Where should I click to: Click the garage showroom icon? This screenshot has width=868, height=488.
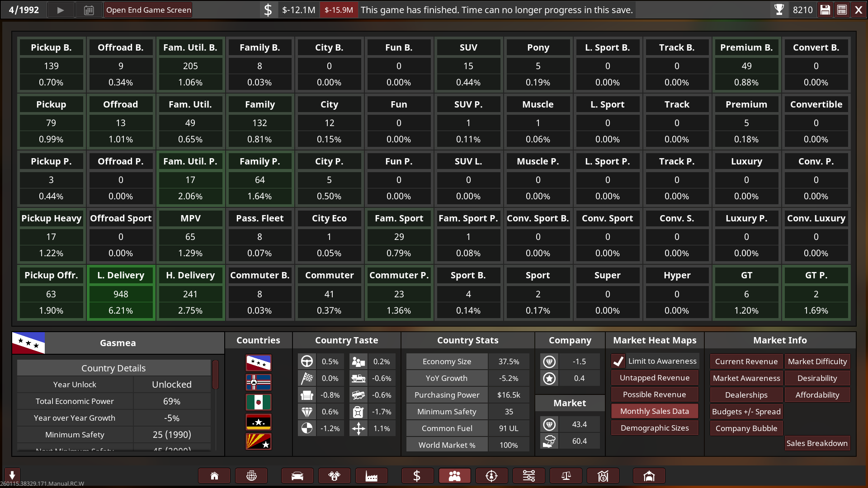[x=649, y=476]
